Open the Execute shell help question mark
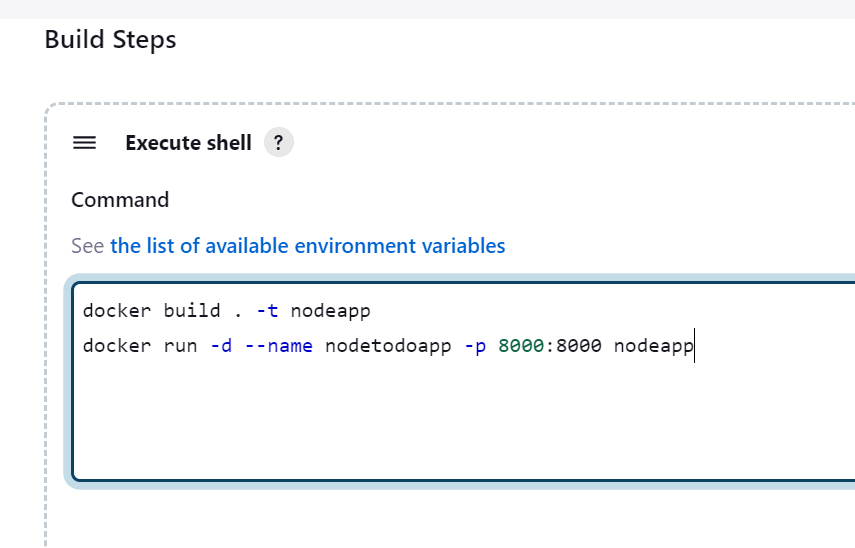Viewport: 855px width, 548px height. click(x=279, y=143)
